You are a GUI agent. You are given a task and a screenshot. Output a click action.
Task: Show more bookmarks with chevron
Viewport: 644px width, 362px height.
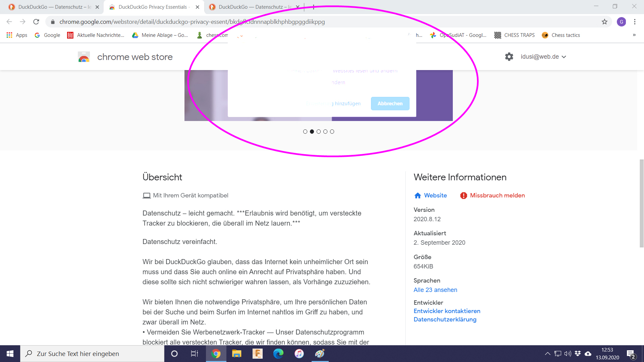coord(634,35)
